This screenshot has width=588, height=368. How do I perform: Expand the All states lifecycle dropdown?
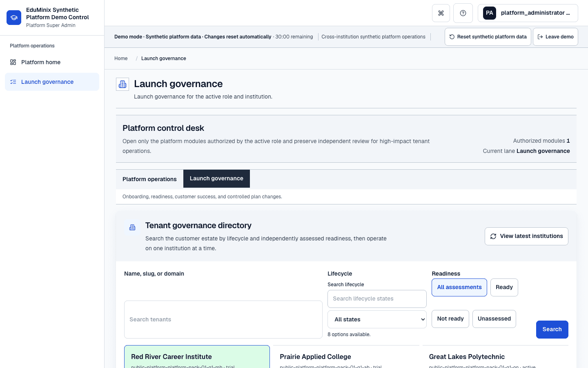click(x=377, y=319)
